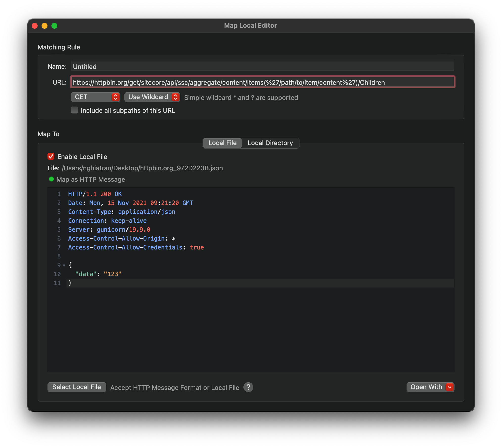502x448 pixels.
Task: Click line 10 with the data value
Action: tap(98, 274)
